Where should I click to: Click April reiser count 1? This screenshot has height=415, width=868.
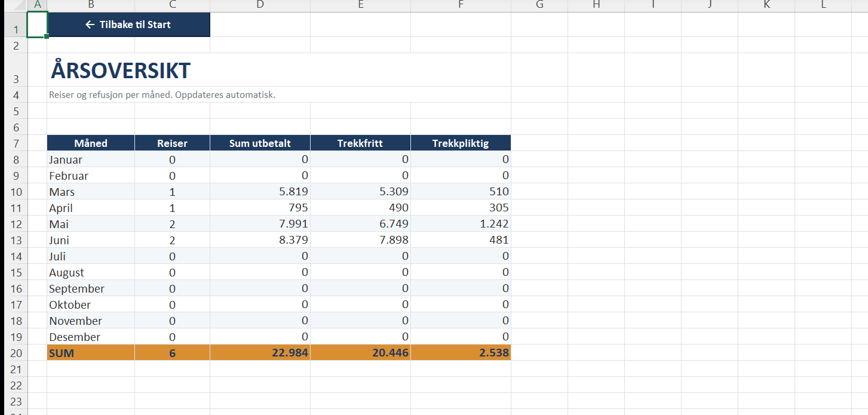tap(172, 208)
